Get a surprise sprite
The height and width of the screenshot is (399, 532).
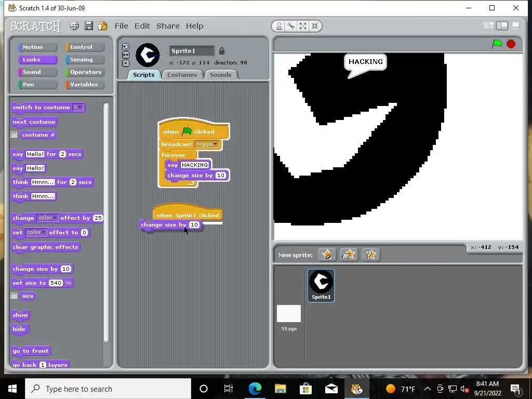[x=370, y=255]
